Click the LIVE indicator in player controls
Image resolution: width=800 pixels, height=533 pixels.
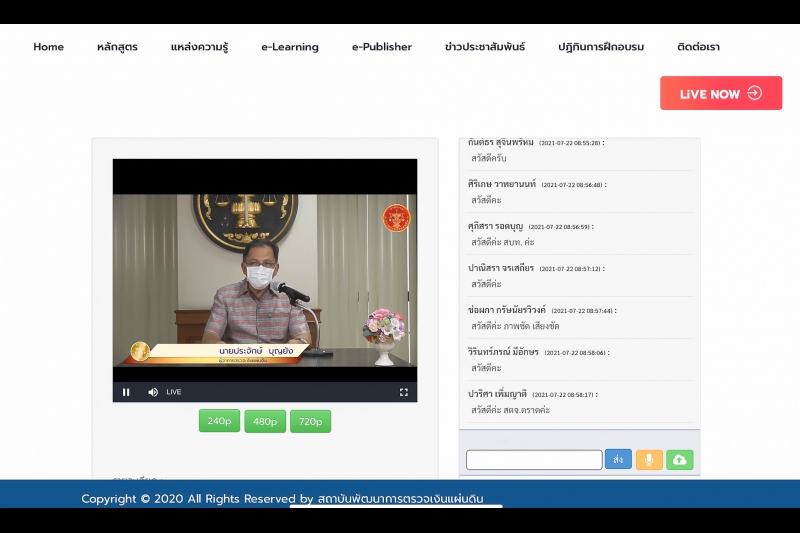point(174,392)
